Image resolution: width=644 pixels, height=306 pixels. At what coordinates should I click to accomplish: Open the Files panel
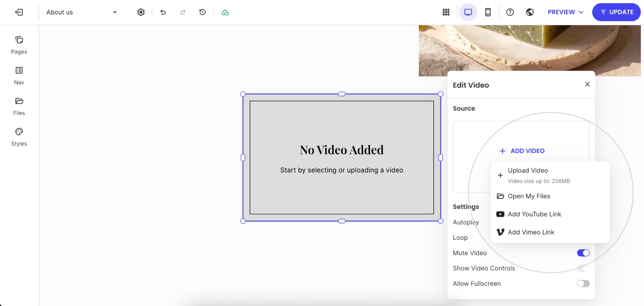19,106
